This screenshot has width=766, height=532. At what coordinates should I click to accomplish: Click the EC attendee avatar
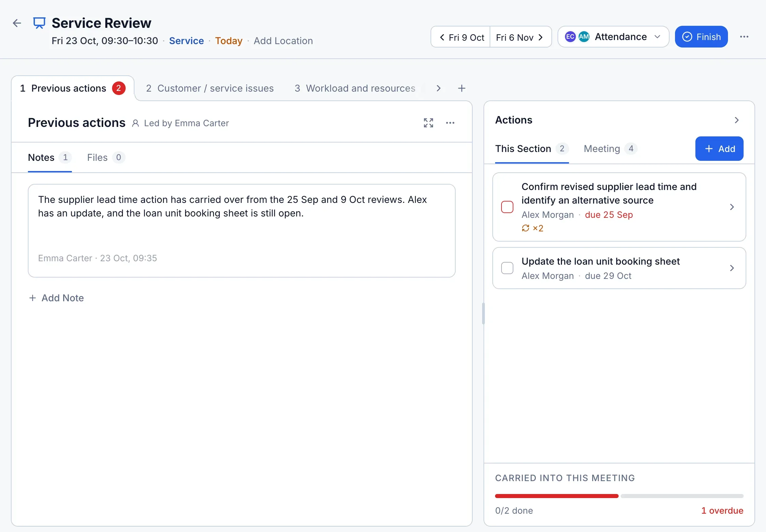570,37
